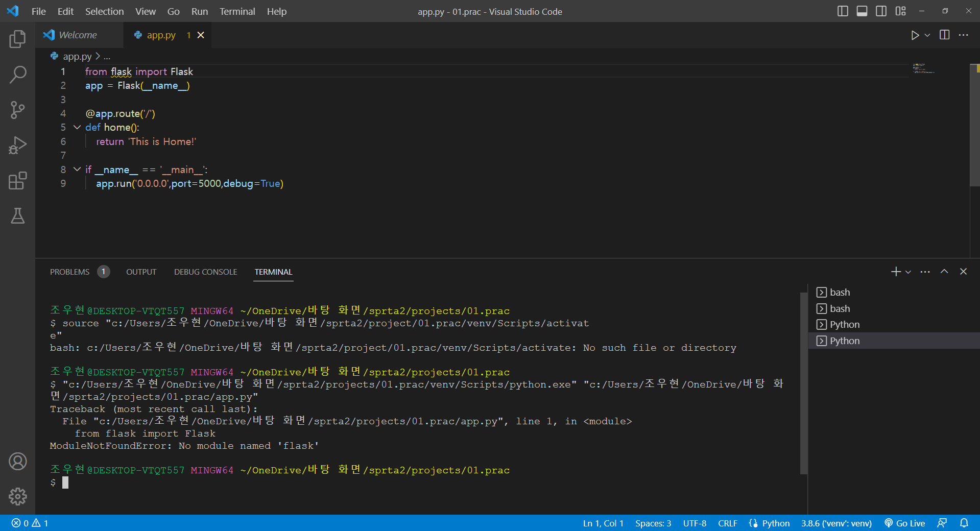Collapse the def home() code fold
The height and width of the screenshot is (531, 980).
tap(77, 127)
